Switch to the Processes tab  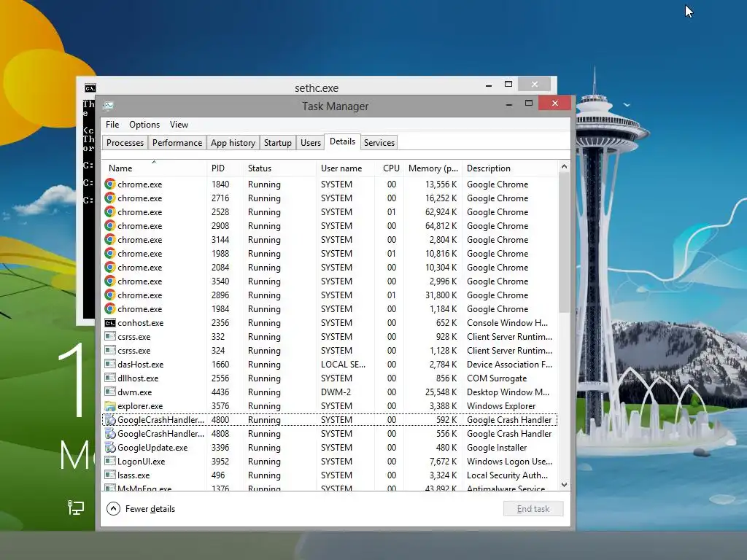click(125, 142)
